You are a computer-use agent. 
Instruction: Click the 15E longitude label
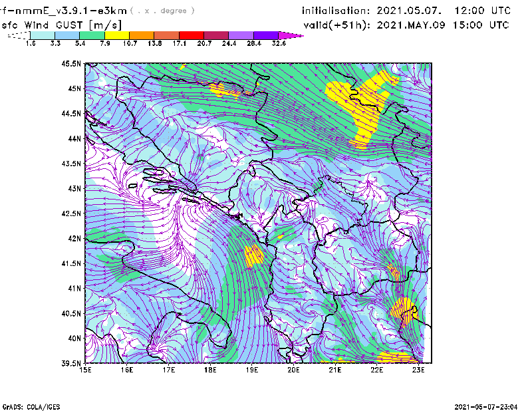click(x=85, y=370)
